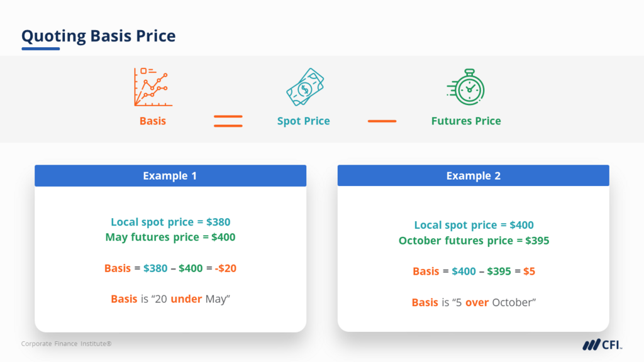Select the Example 2 header
Image resolution: width=644 pixels, height=362 pixels.
pyautogui.click(x=473, y=176)
